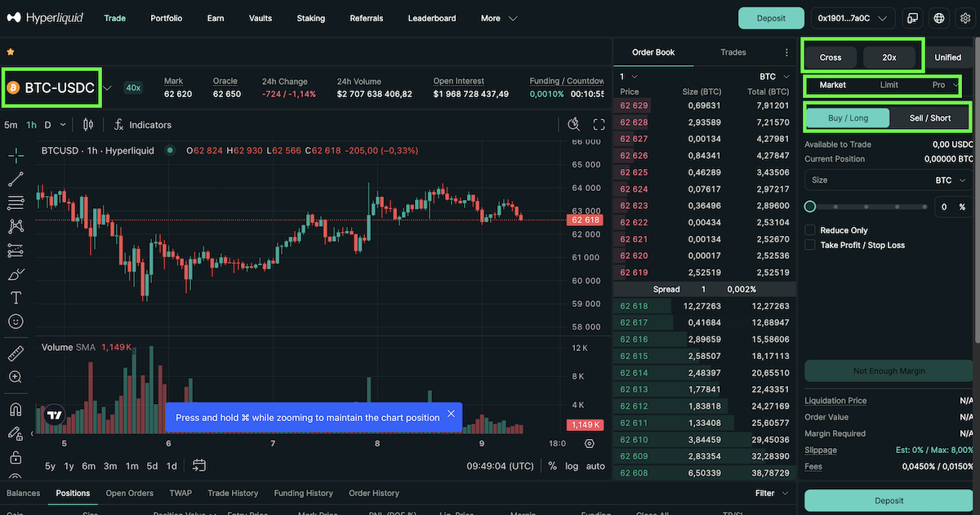Click the Hyperliquid logo
This screenshot has width=980, height=515.
[x=44, y=18]
